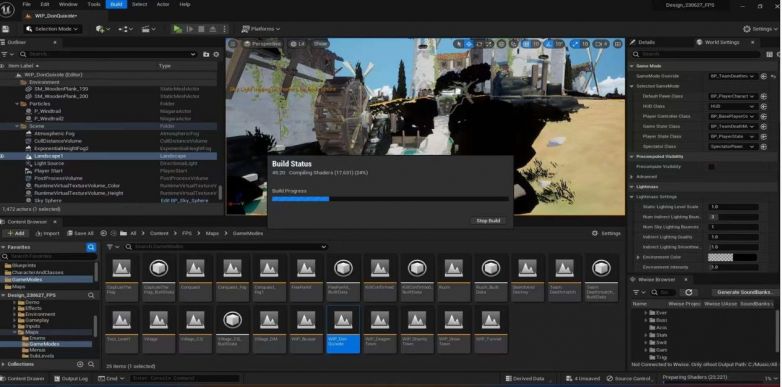The width and height of the screenshot is (782, 387).
Task: Click the green Play button in toolbar
Action: [178, 29]
